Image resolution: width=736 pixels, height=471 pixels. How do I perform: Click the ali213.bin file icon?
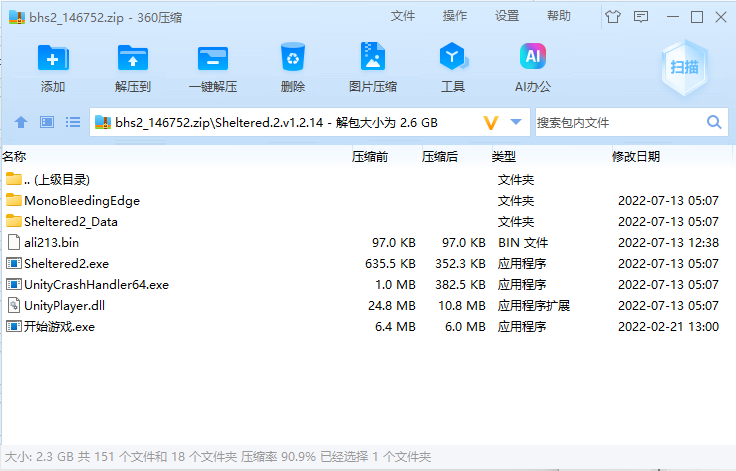14,242
